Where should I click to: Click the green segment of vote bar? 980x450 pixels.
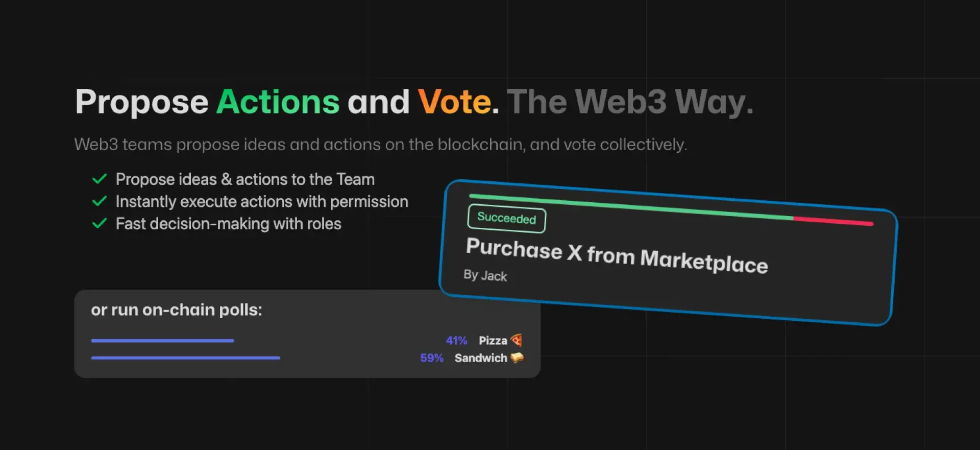tap(630, 207)
